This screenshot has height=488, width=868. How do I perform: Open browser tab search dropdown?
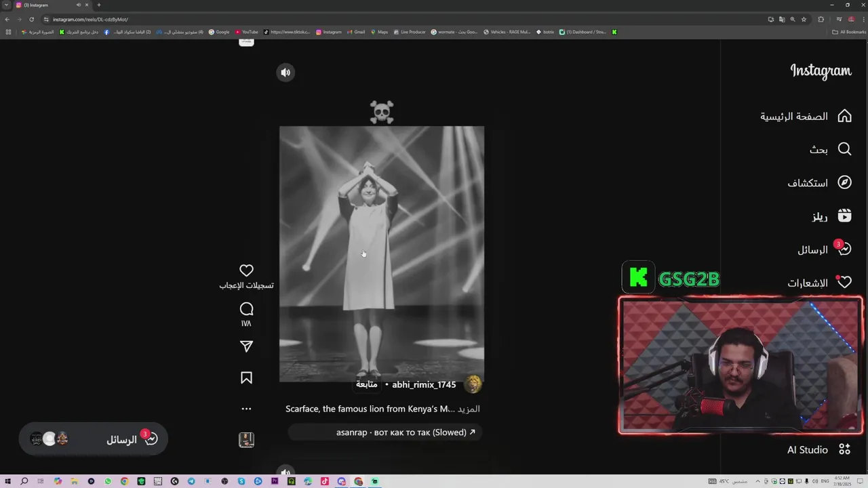pyautogui.click(x=6, y=5)
